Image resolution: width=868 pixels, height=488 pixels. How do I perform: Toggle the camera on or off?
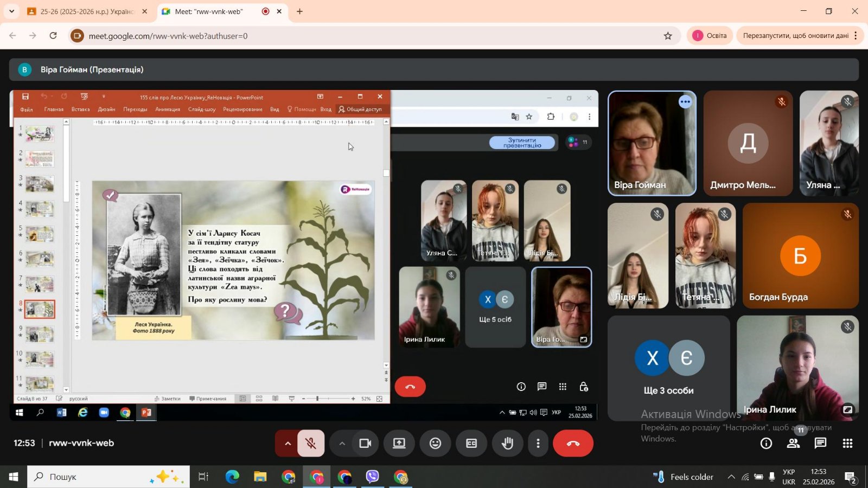[x=365, y=444]
